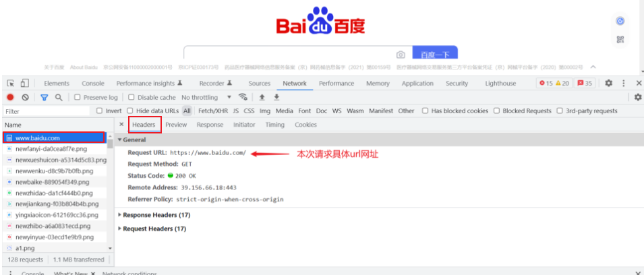
Task: Open the Timing sub-tab
Action: click(x=274, y=125)
